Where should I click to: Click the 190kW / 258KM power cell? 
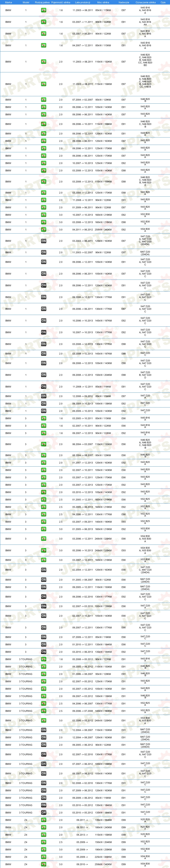(x=103, y=850)
